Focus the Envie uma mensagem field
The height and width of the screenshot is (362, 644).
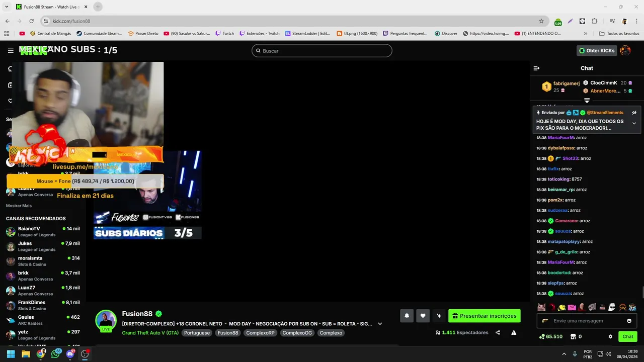click(587, 321)
